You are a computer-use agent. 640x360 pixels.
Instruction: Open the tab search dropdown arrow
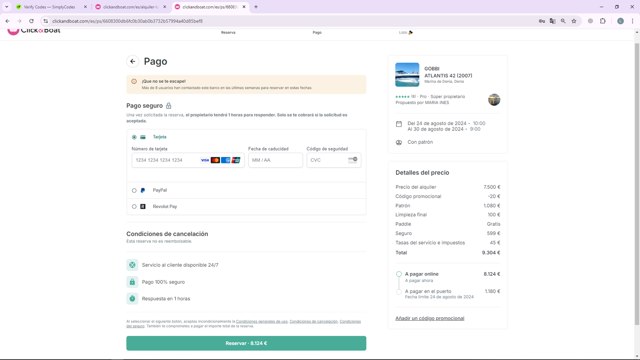click(7, 7)
